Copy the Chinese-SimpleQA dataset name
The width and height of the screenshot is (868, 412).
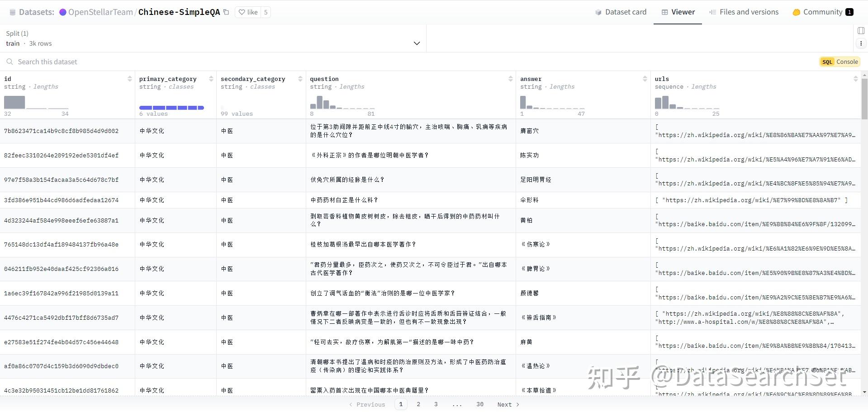pos(226,12)
